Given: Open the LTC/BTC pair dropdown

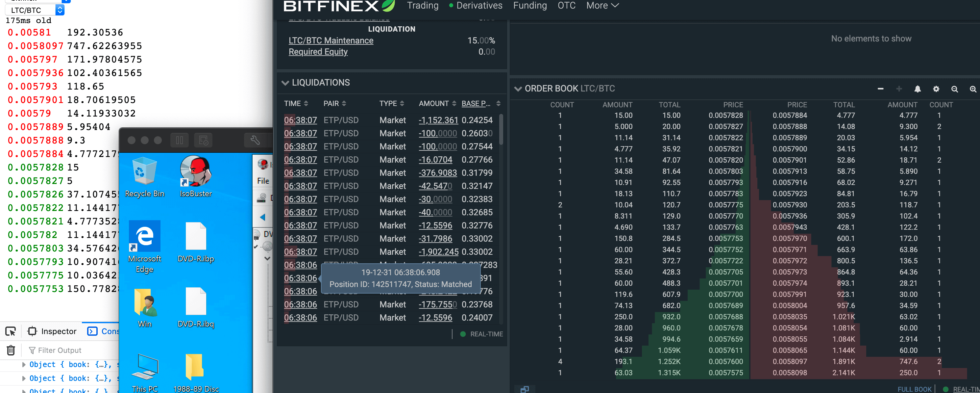Looking at the screenshot, I should (x=35, y=10).
